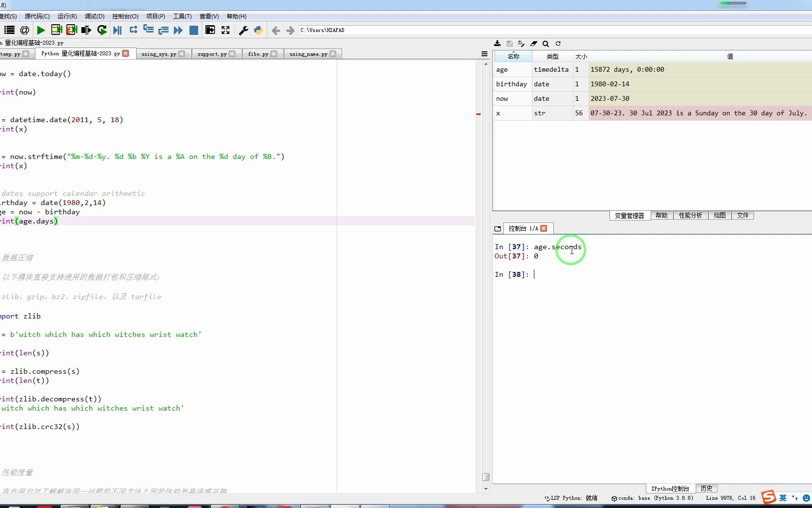Click the working directory path field
Viewport: 812px width, 508px height.
click(555, 30)
